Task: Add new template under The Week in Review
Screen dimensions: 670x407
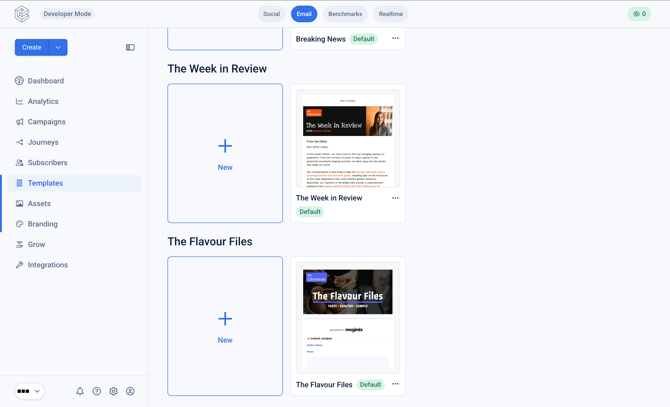Action: [x=225, y=153]
